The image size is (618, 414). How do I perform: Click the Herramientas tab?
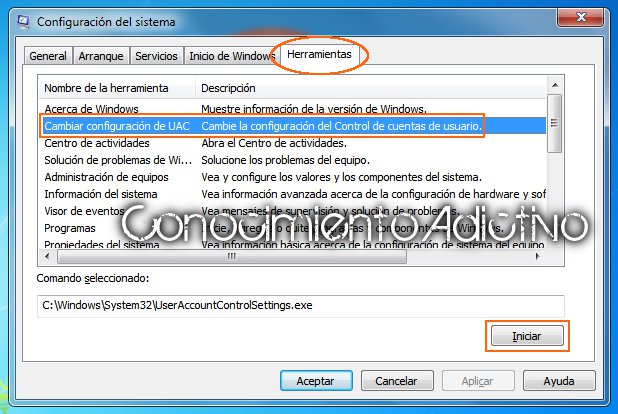319,54
